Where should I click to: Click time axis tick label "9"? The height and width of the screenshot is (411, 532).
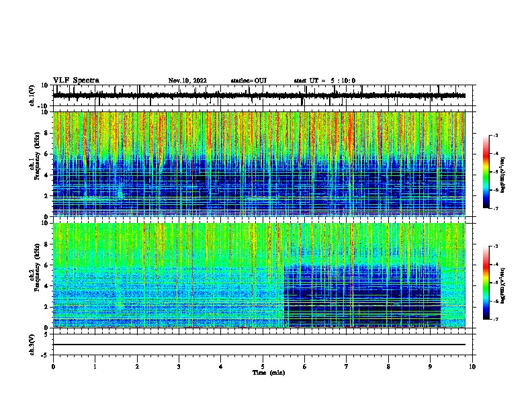(430, 367)
